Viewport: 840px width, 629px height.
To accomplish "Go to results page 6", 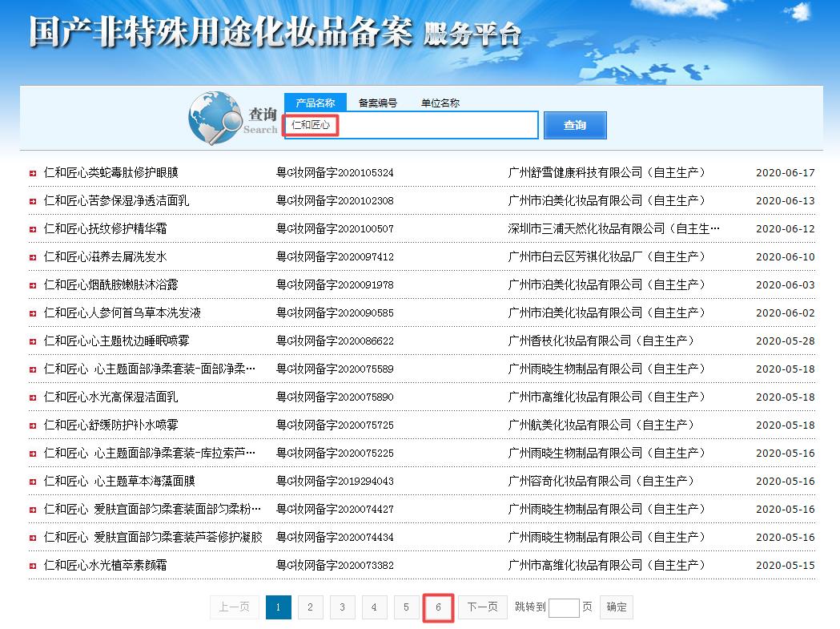I will [x=438, y=607].
